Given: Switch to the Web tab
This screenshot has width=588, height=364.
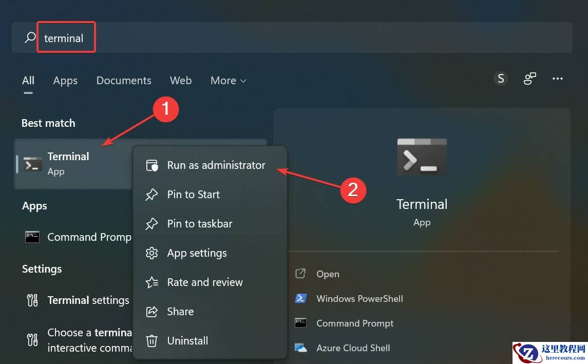Looking at the screenshot, I should pos(181,81).
